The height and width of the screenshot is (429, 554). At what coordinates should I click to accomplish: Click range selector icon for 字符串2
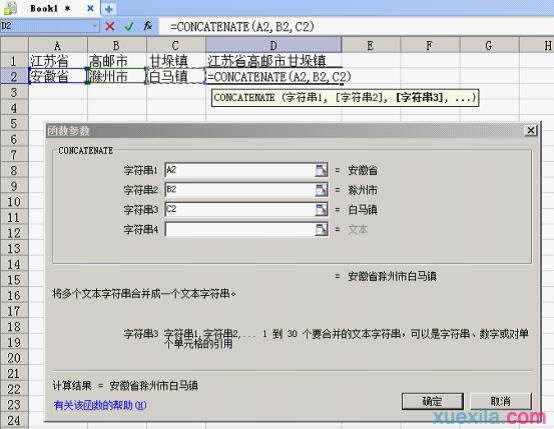(321, 190)
